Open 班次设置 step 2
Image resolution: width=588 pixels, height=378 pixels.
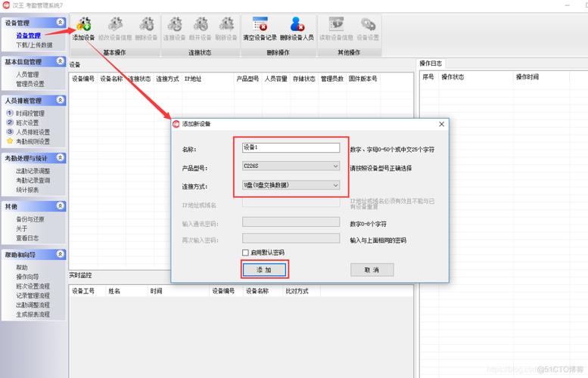(27, 122)
